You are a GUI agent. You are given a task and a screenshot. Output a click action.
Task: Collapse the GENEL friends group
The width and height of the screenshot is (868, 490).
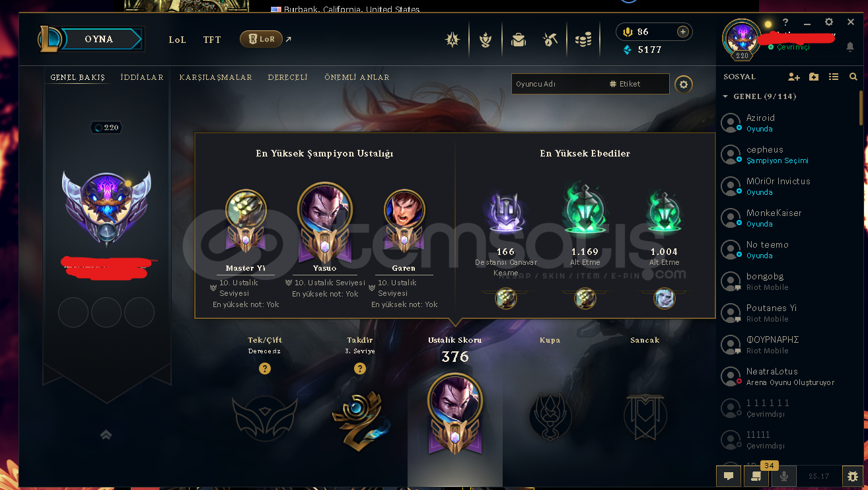coord(725,96)
